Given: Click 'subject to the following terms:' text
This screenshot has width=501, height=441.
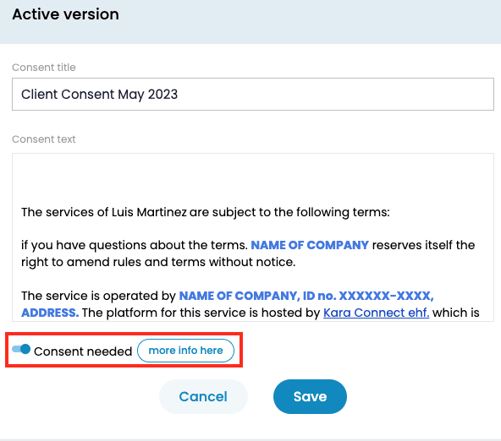Looking at the screenshot, I should [301, 212].
